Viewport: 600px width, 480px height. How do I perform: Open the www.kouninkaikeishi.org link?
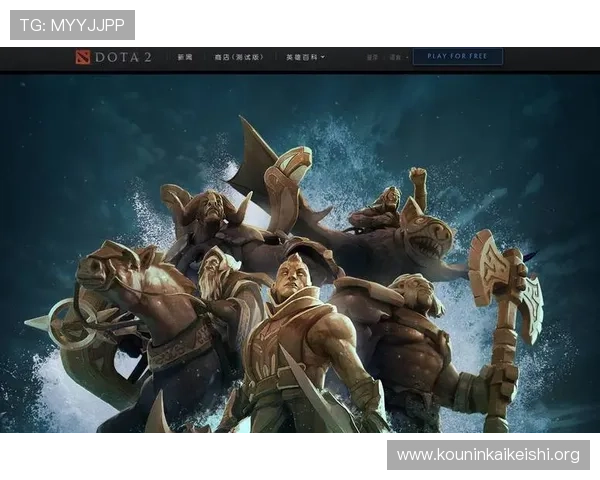tap(488, 455)
